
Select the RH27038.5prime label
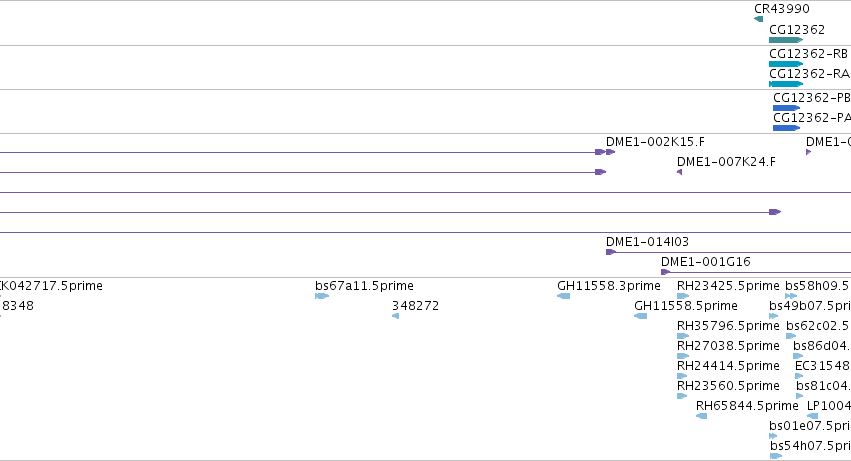pos(728,345)
